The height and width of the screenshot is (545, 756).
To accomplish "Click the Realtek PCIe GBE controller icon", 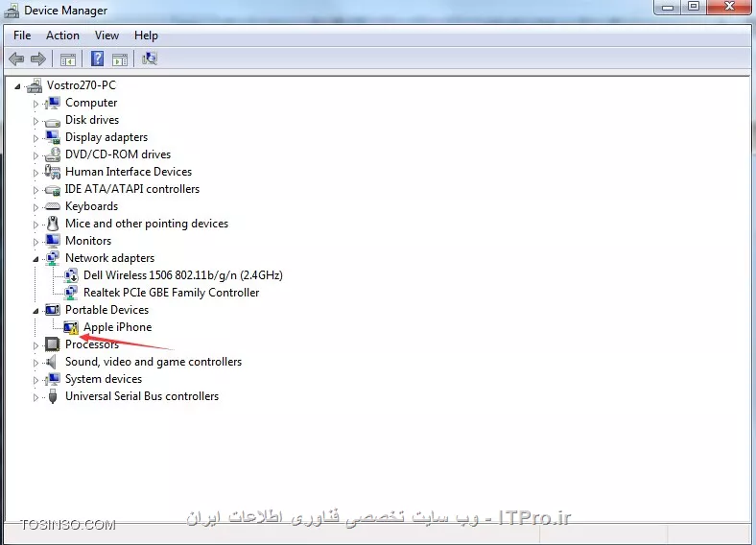I will [x=71, y=293].
